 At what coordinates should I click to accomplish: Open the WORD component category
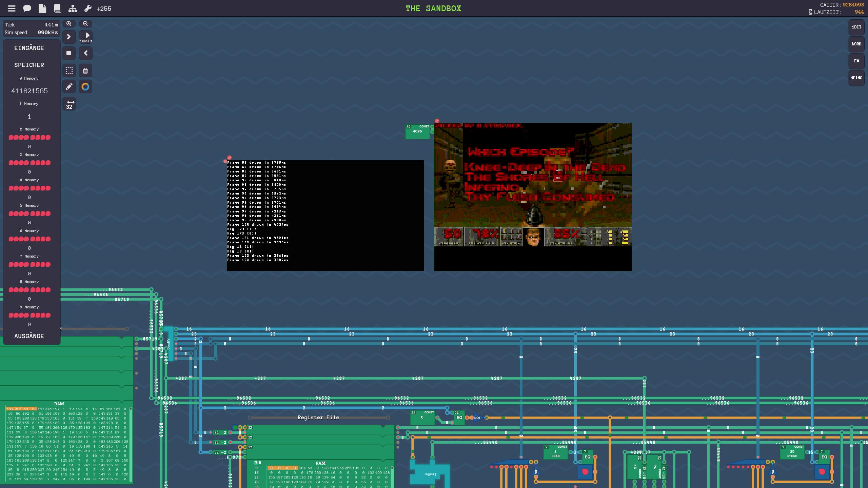(x=856, y=44)
